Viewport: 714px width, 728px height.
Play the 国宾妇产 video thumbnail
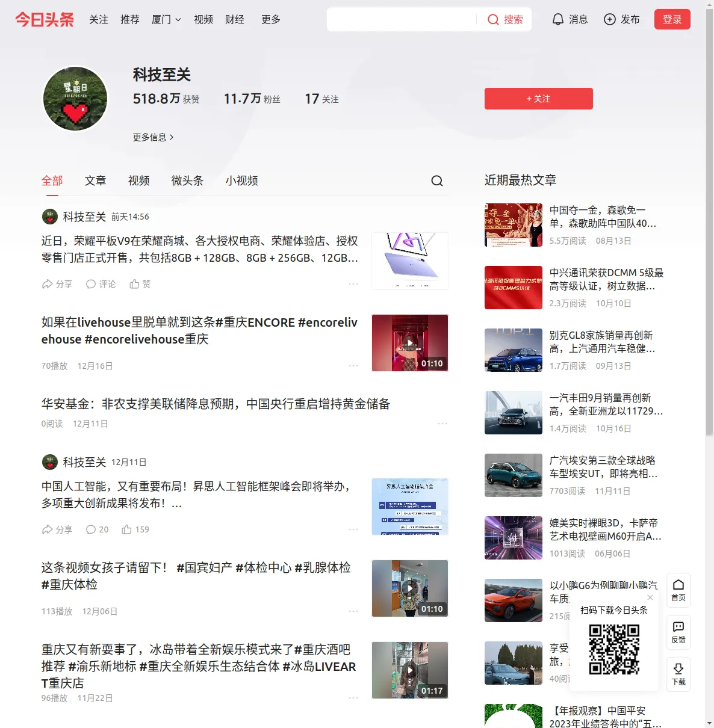[x=410, y=588]
